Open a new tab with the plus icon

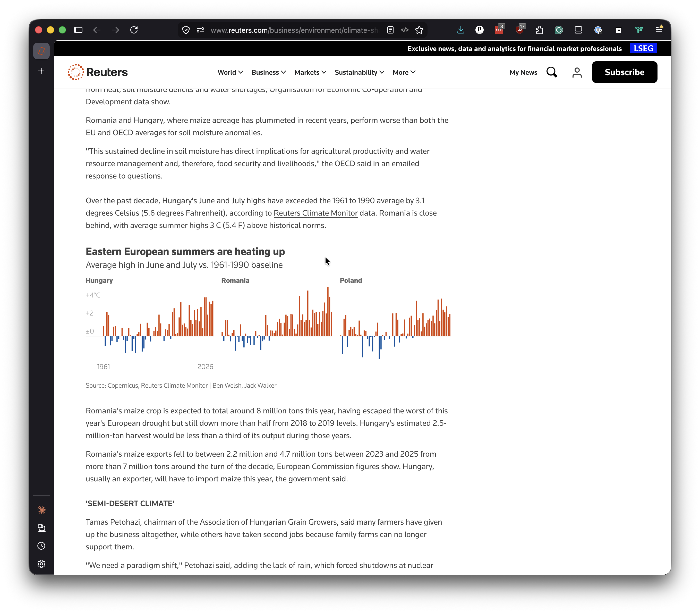coord(41,71)
